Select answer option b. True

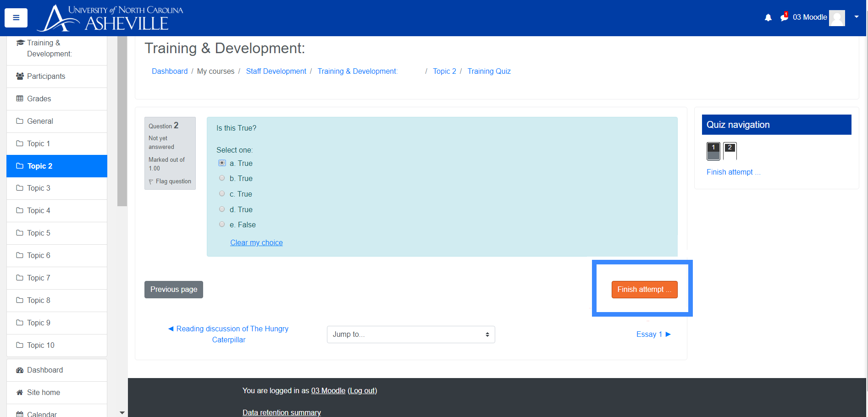pos(222,178)
